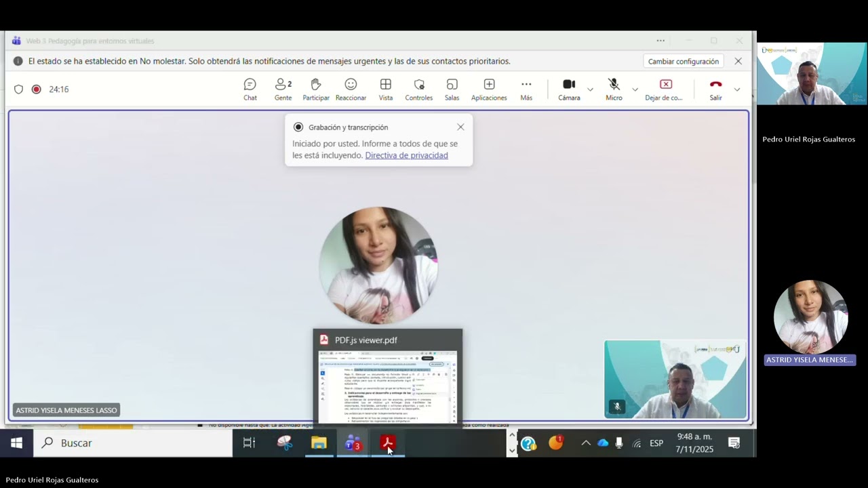Click the info icon in status banner
868x488 pixels.
[x=18, y=61]
